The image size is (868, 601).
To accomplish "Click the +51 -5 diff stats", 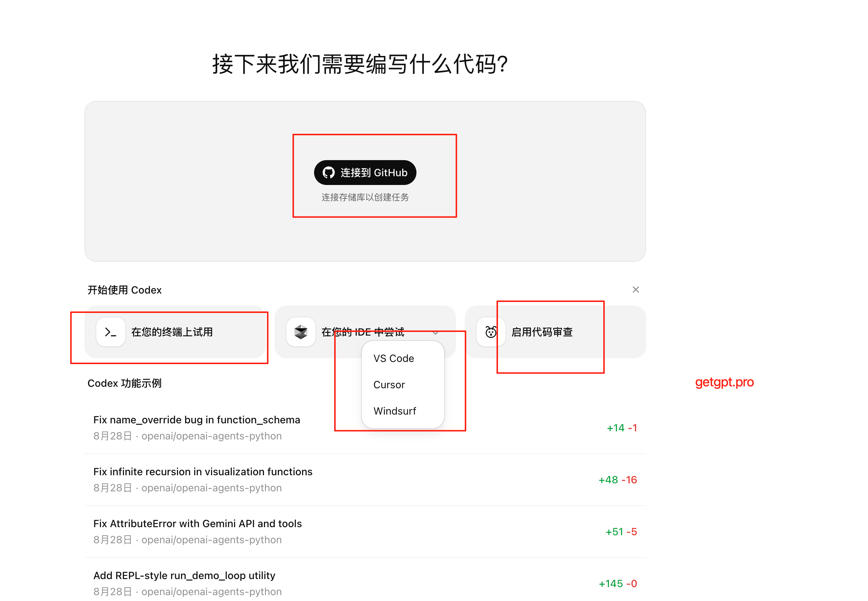I will [x=621, y=532].
